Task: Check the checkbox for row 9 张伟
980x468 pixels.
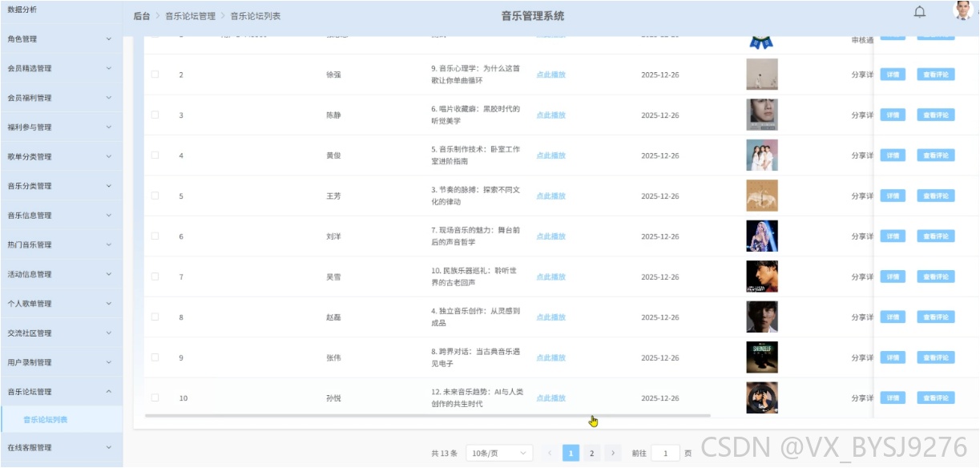Action: 155,357
